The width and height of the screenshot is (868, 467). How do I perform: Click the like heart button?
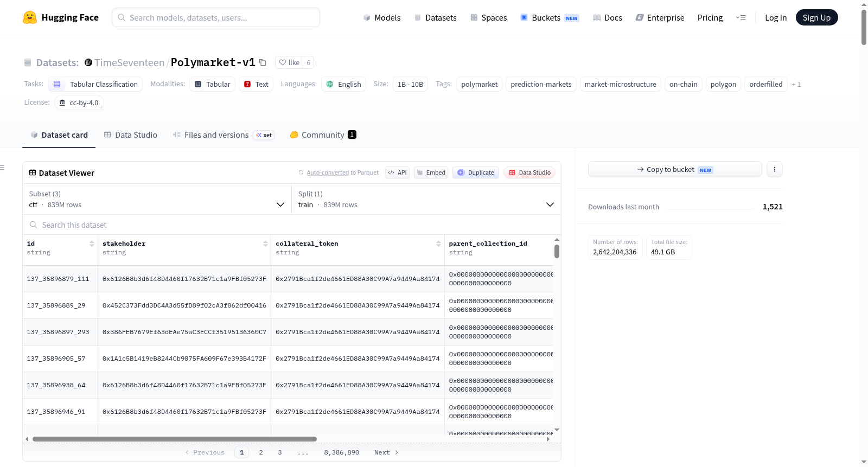click(x=289, y=62)
